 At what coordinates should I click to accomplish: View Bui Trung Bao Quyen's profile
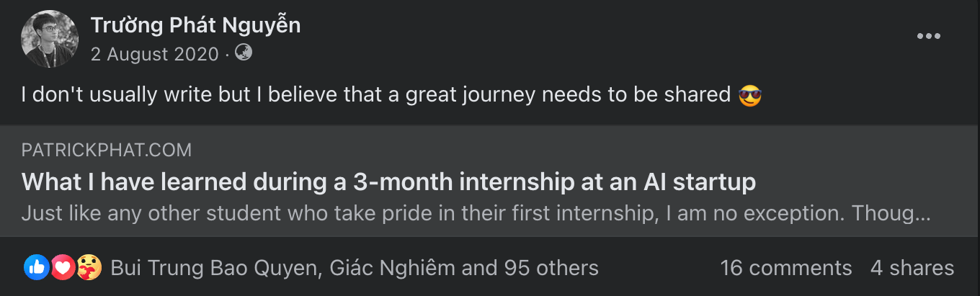(215, 269)
